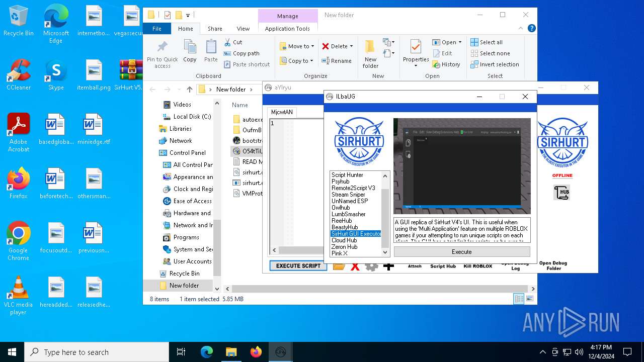Image resolution: width=644 pixels, height=362 pixels.
Task: Click the Copy icon in Explorer ribbon
Action: (x=190, y=51)
